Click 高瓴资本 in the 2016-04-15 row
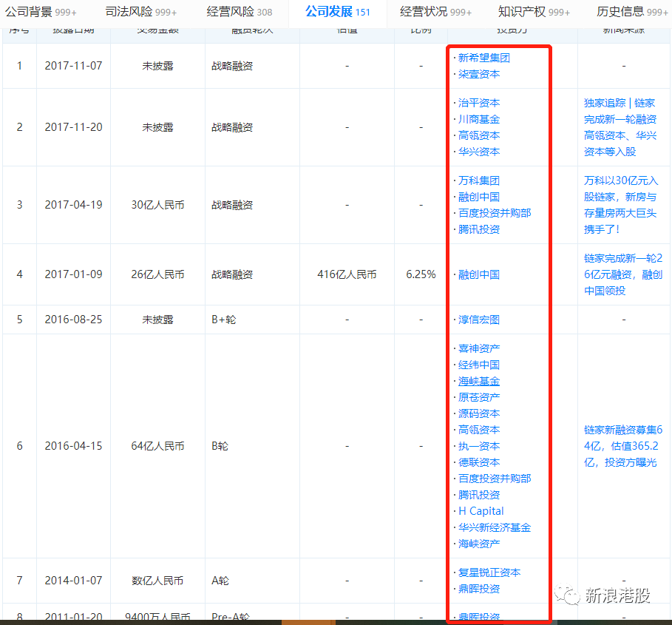Screen dimensions: 672x625 tap(479, 430)
